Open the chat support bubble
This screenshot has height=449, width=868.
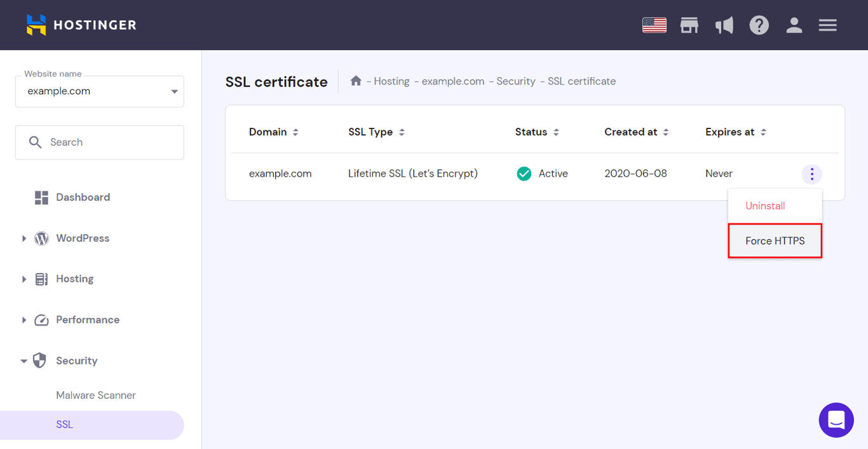click(836, 420)
